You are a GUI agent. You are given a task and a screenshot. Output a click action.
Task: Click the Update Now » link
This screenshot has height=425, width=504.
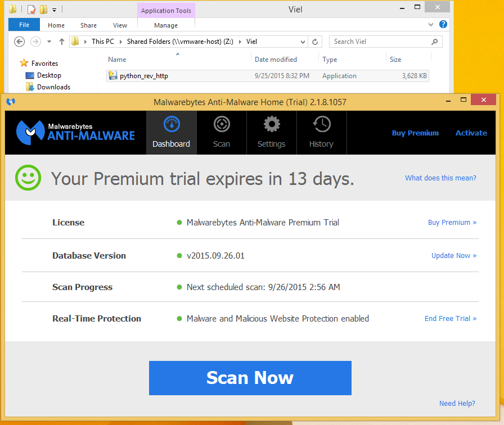(454, 255)
